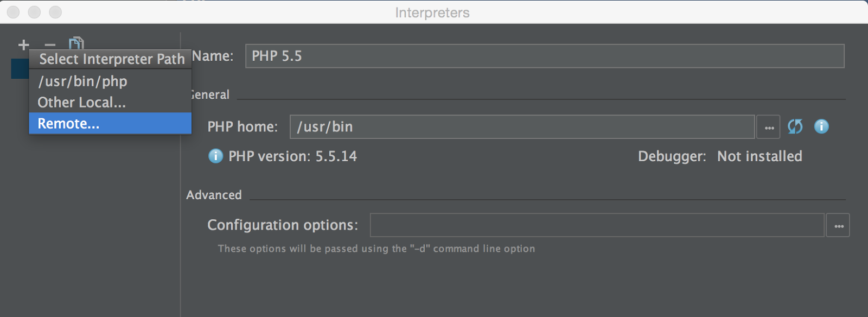Reload PHP info with the refresh icon
This screenshot has height=317, width=868.
(795, 126)
